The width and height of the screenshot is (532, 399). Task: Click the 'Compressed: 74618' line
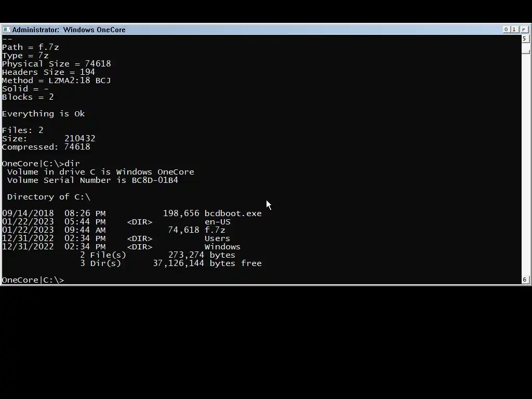(x=46, y=147)
